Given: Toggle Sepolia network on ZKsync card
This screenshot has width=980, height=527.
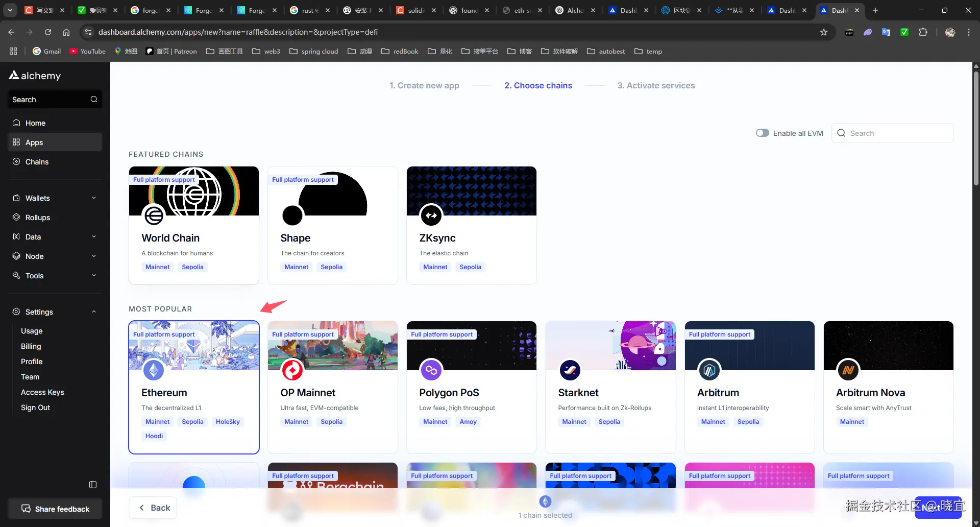Looking at the screenshot, I should [x=470, y=267].
